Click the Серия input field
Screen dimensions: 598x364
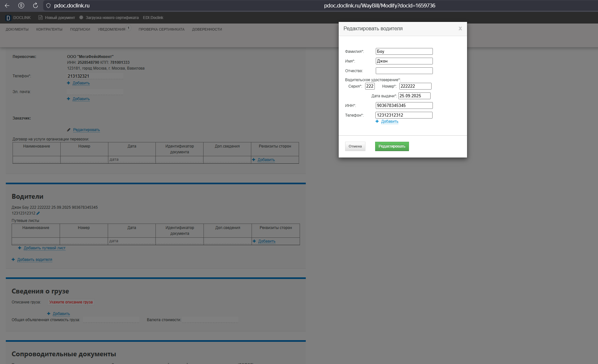pyautogui.click(x=370, y=86)
